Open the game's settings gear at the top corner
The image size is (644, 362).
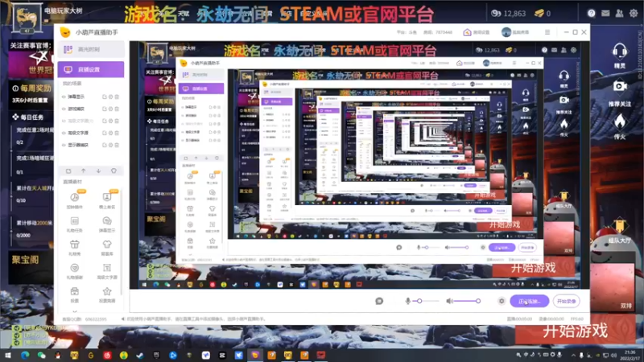(634, 13)
